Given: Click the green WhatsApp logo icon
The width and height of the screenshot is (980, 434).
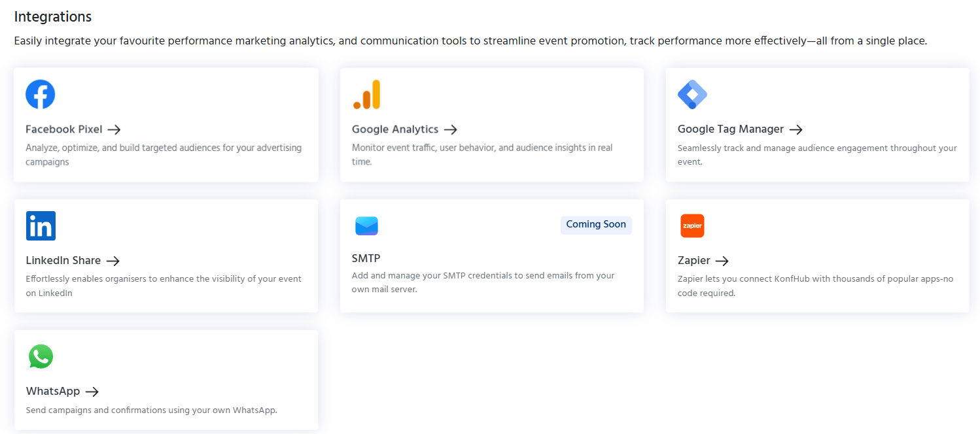Looking at the screenshot, I should (x=41, y=357).
